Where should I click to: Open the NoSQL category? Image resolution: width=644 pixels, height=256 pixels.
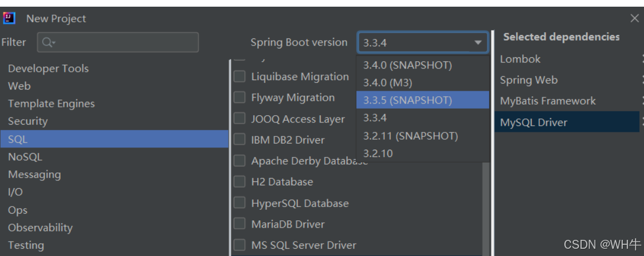point(114,156)
